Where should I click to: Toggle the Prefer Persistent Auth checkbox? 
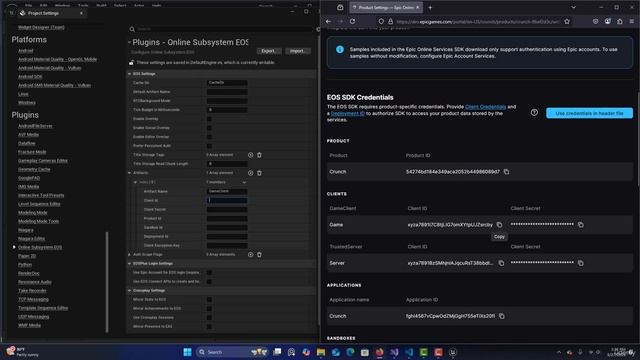click(x=209, y=146)
